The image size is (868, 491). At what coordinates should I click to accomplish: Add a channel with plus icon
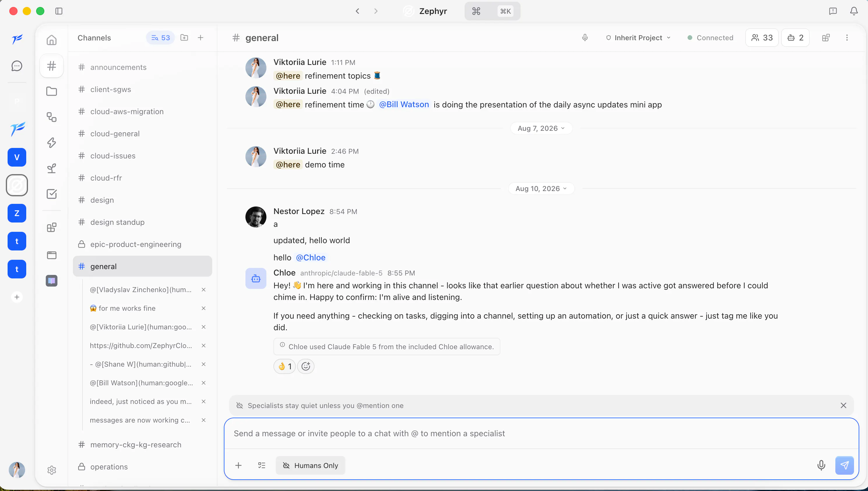click(201, 38)
